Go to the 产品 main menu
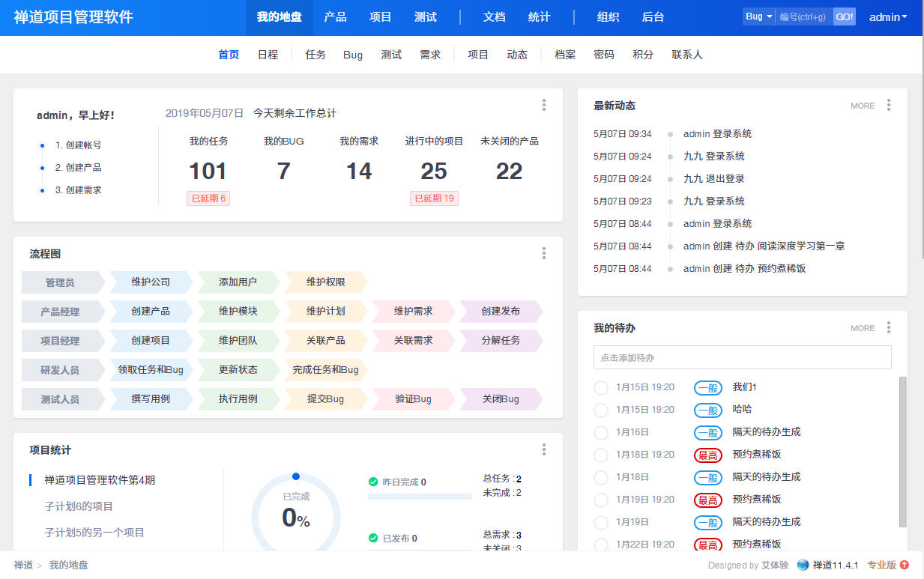 click(335, 17)
